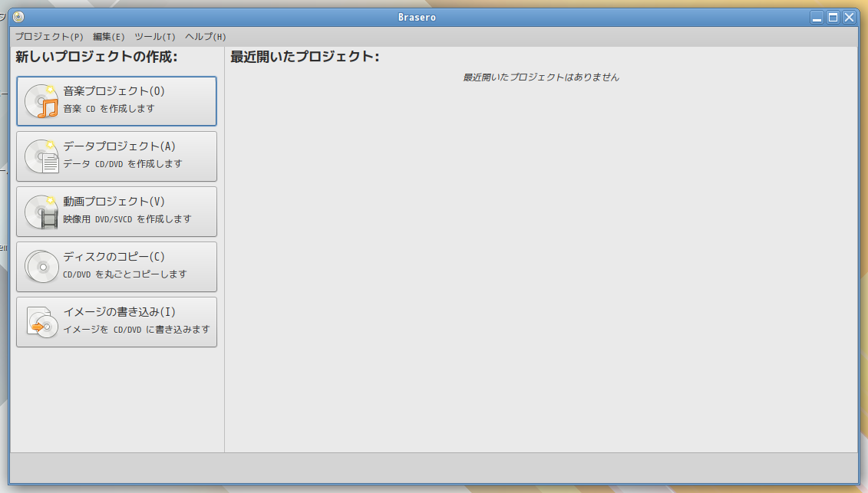Open the 編集(E) menu
The image size is (868, 493).
[108, 37]
